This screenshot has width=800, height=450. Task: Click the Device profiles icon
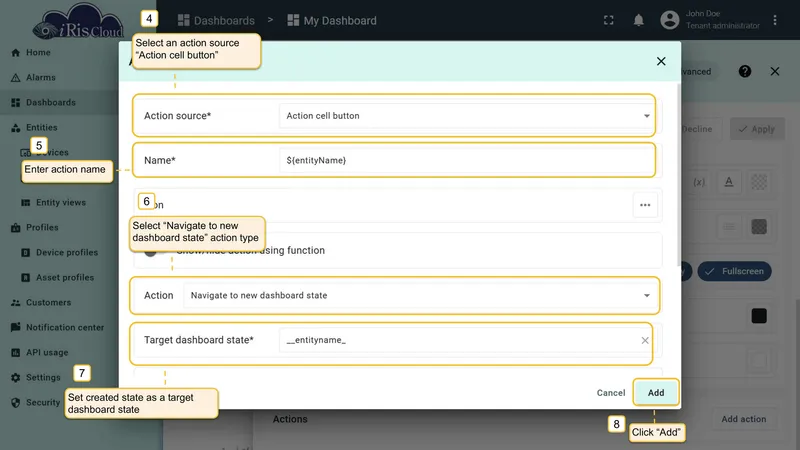(26, 253)
